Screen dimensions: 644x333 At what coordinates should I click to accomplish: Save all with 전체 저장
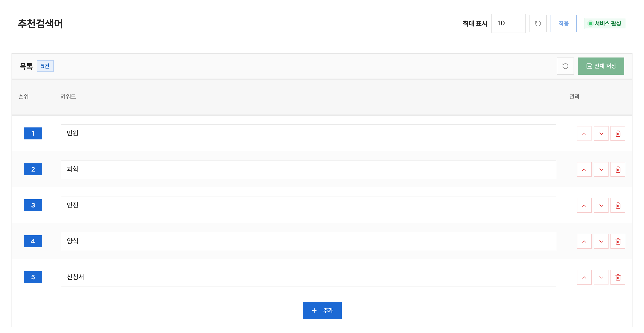coord(601,66)
